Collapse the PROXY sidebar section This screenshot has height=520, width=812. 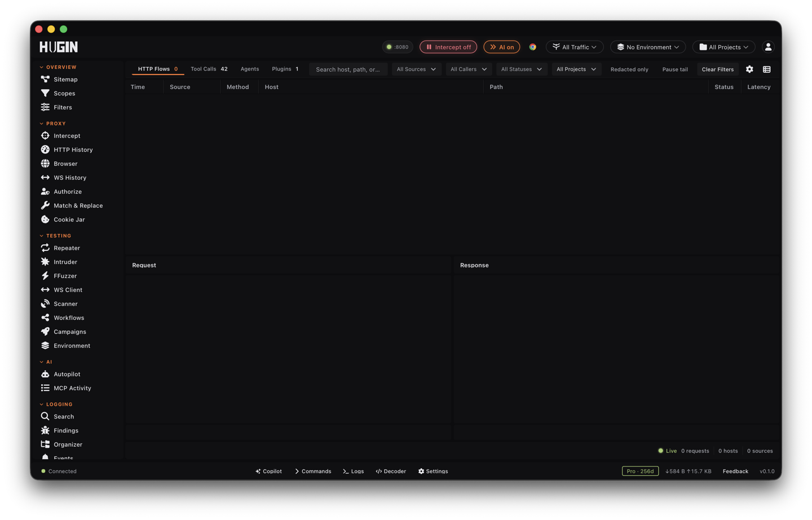coord(53,124)
